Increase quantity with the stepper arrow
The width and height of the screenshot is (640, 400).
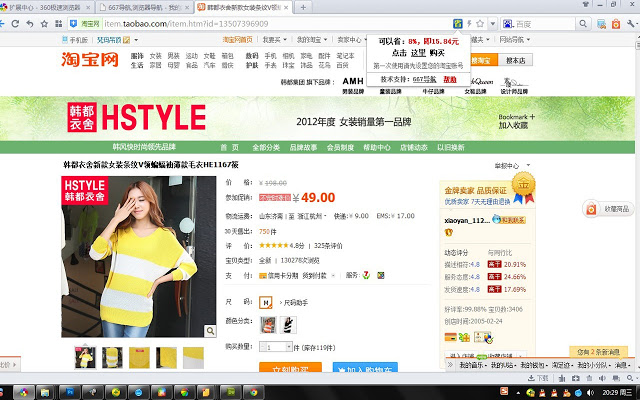pos(289,347)
